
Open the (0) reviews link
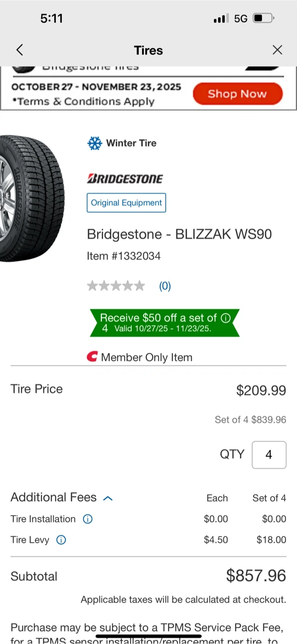point(165,286)
